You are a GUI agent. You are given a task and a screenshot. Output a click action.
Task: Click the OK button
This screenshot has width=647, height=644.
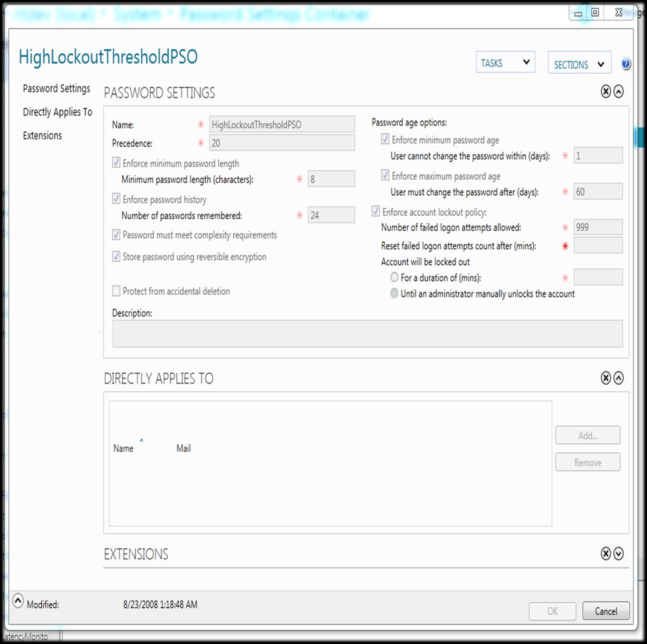(553, 611)
